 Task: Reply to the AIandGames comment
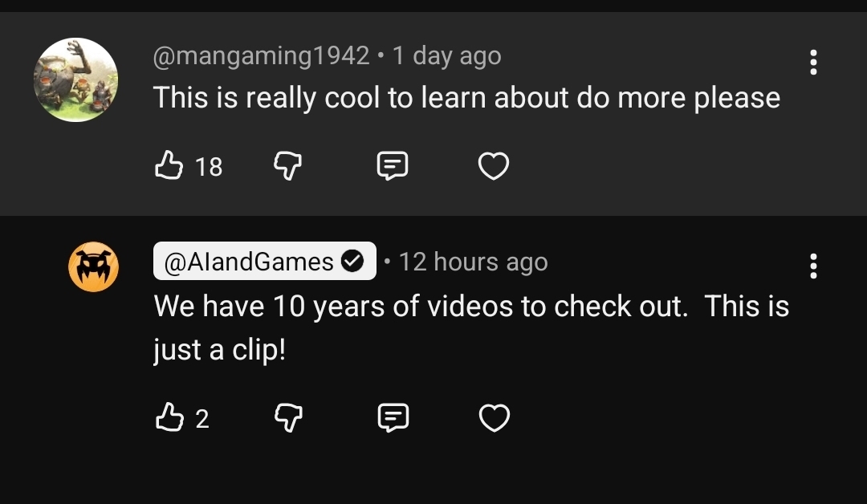pos(393,417)
